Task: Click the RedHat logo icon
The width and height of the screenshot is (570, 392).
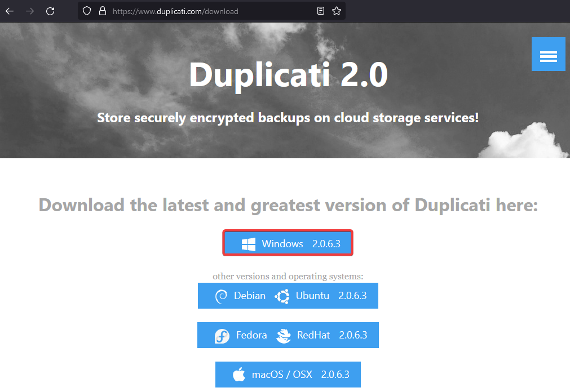Action: 284,336
